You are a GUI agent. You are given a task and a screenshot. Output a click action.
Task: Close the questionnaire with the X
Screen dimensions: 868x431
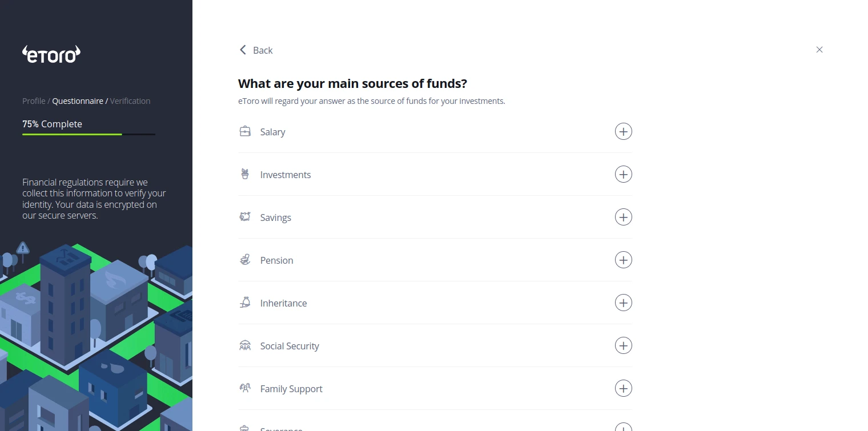pyautogui.click(x=819, y=50)
